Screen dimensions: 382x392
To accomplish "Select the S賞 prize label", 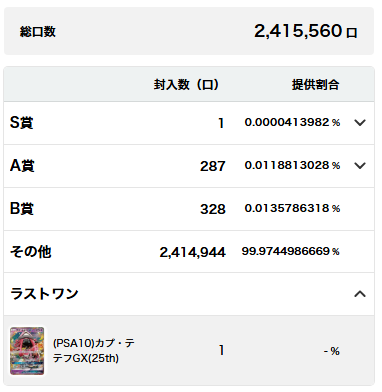I will pos(22,123).
